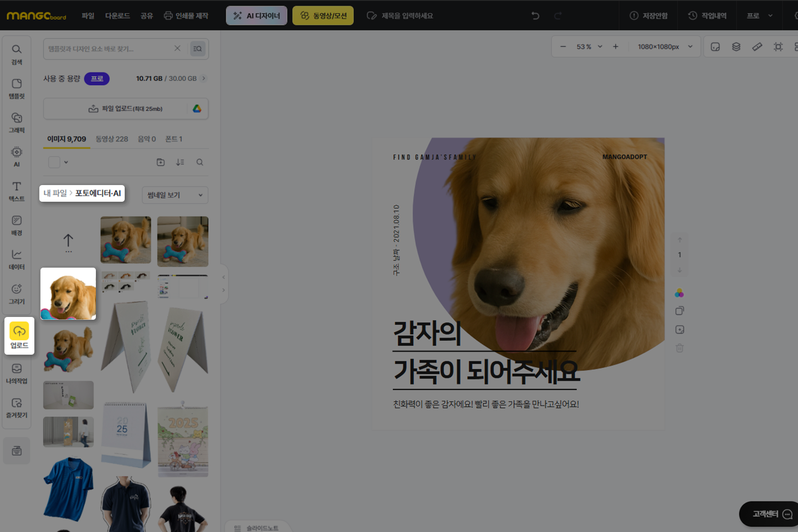Open the thumbnail view mode dropdown

tap(175, 195)
